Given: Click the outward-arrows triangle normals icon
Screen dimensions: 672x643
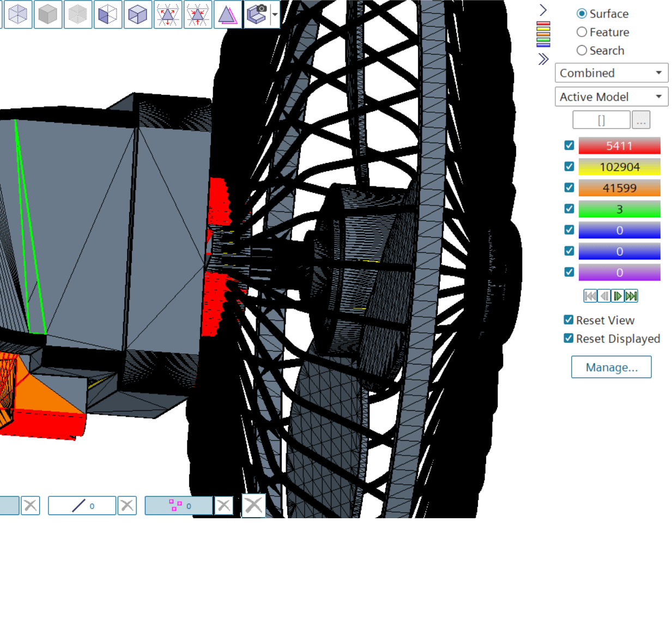Looking at the screenshot, I should click(x=168, y=15).
